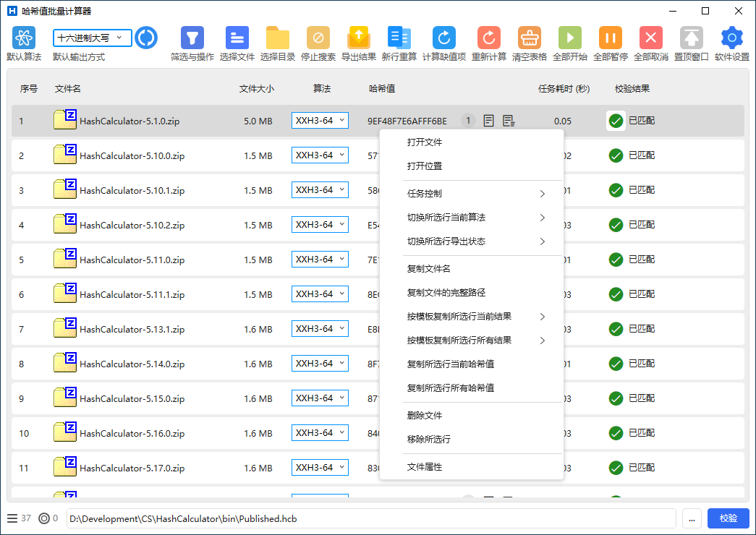The height and width of the screenshot is (535, 756).
Task: Click 已匹配 status for HashCalculator-5.11.1.zip
Action: point(641,294)
